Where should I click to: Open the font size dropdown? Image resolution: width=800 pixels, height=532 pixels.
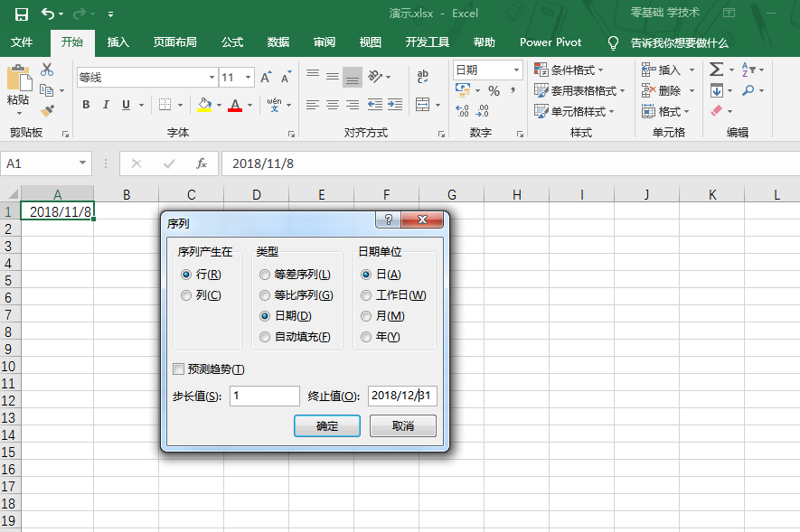[248, 78]
